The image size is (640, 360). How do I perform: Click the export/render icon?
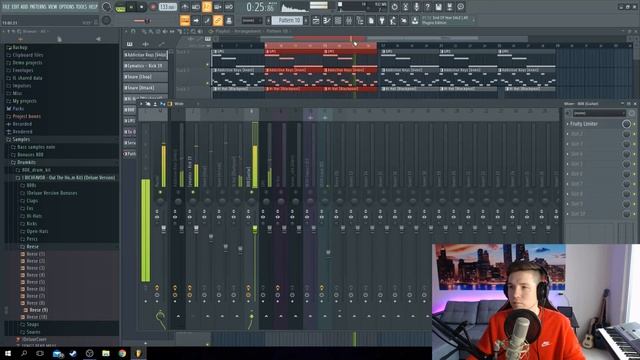[449, 7]
